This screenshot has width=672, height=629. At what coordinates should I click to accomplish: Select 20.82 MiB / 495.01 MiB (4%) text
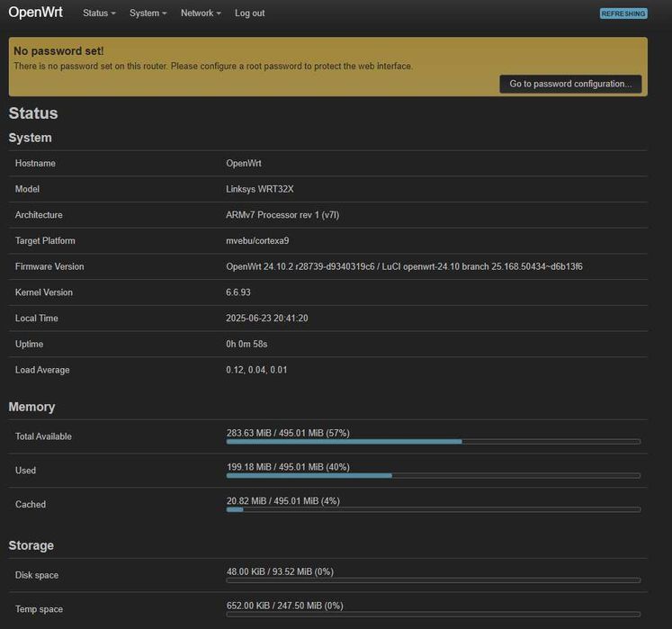(x=282, y=501)
